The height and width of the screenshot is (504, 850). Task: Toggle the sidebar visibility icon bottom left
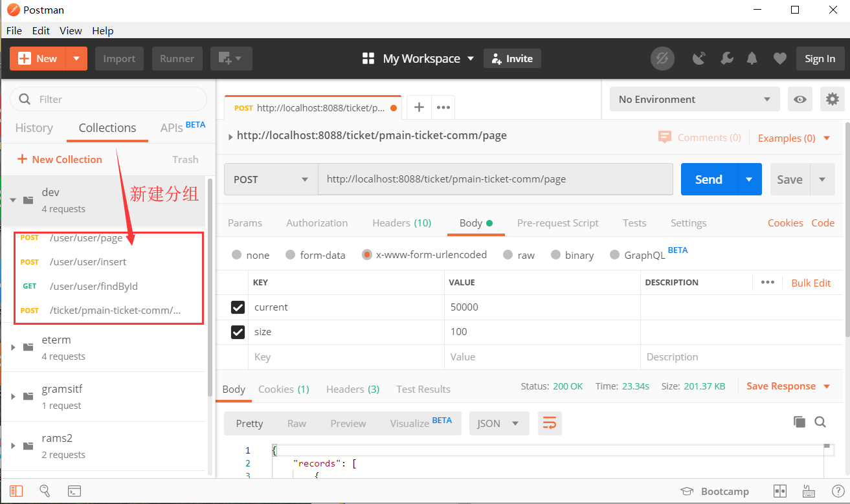point(16,490)
